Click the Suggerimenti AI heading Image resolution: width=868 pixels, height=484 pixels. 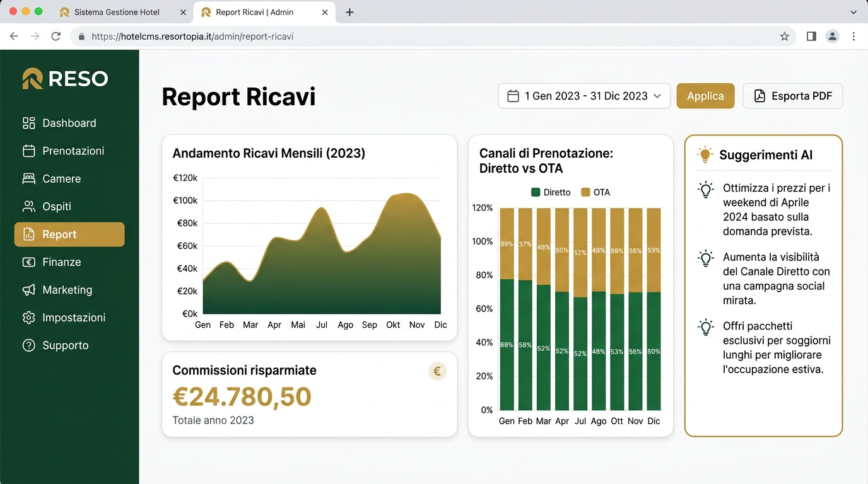766,155
